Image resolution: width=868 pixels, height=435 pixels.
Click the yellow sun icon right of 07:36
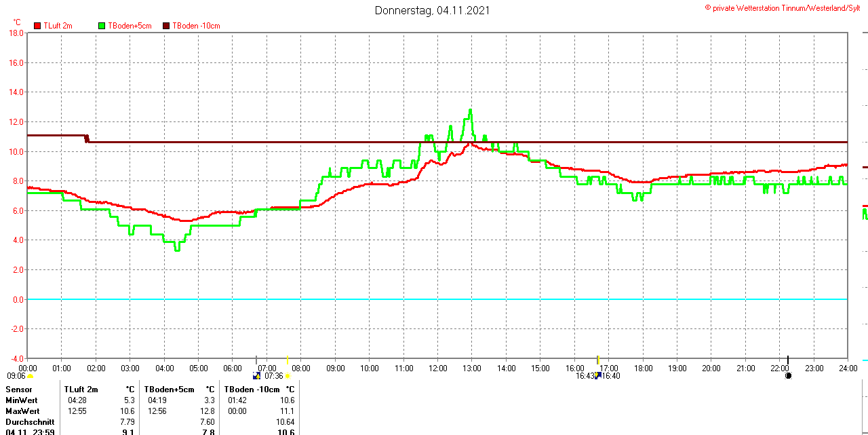tap(288, 376)
